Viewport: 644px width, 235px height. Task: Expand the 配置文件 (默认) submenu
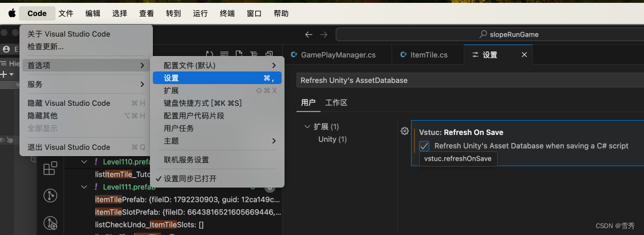tap(218, 65)
